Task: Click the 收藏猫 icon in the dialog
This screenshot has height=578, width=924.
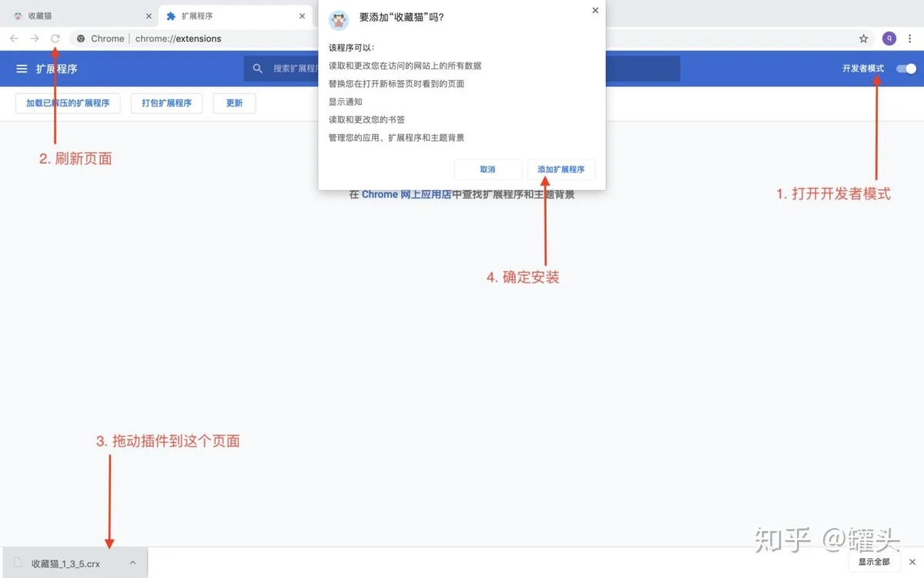Action: point(339,20)
